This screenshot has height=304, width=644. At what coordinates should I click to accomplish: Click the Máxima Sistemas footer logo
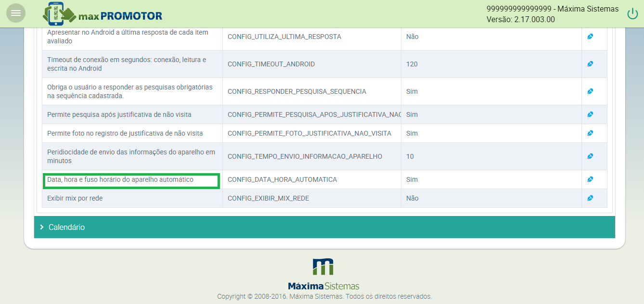(323, 274)
